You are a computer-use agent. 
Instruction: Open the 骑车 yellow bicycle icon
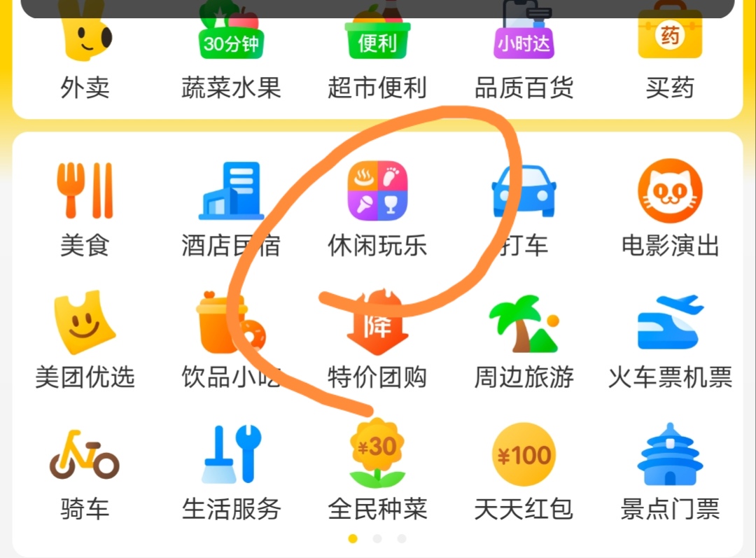point(85,454)
